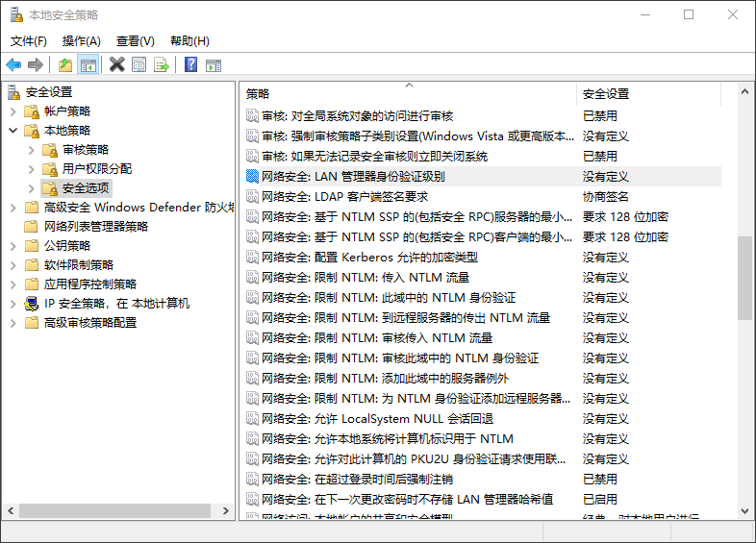Click the IP 安全策略 computer icon
The width and height of the screenshot is (756, 543).
(x=32, y=304)
